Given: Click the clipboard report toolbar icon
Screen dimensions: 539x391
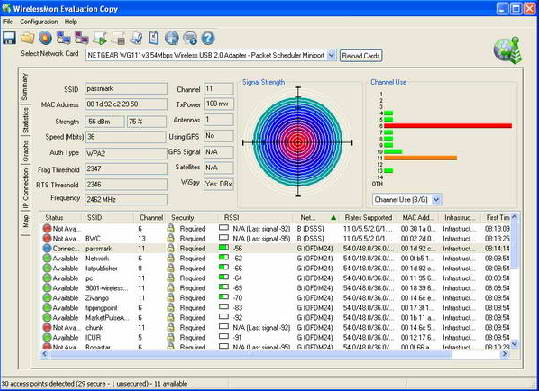Looking at the screenshot, I should (x=154, y=38).
